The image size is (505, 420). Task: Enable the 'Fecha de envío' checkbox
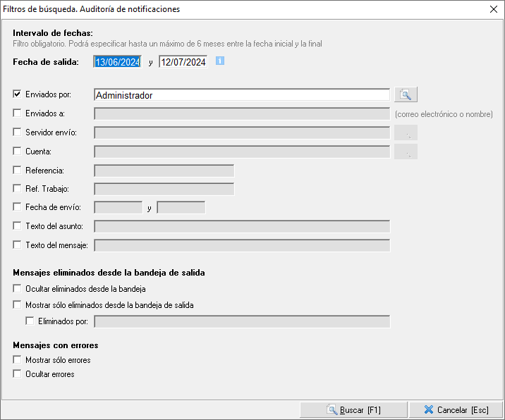pyautogui.click(x=18, y=207)
